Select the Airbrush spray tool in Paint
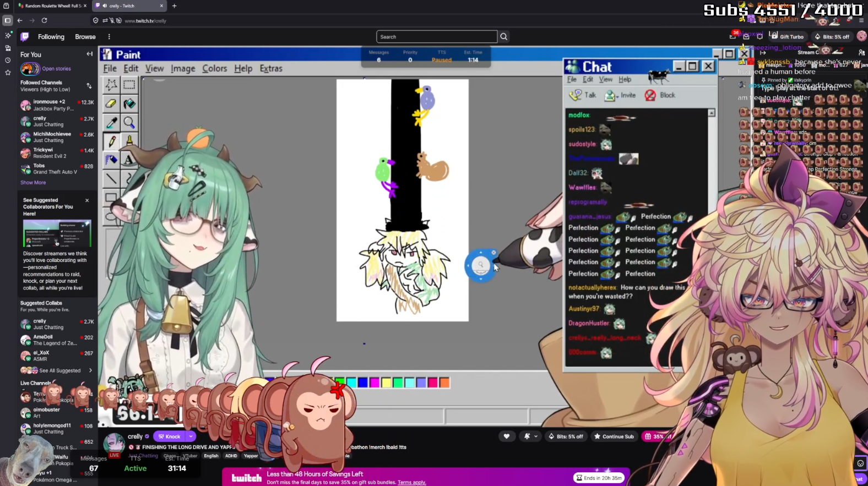 click(111, 160)
